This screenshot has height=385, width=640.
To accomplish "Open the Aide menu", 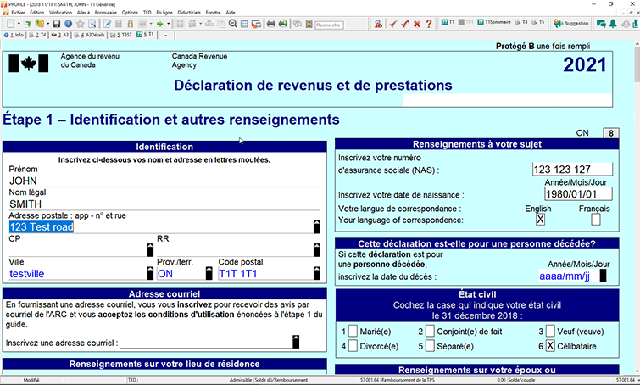I will click(231, 12).
